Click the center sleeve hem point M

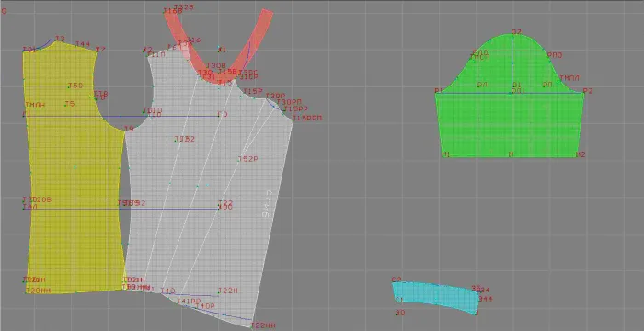click(x=511, y=154)
